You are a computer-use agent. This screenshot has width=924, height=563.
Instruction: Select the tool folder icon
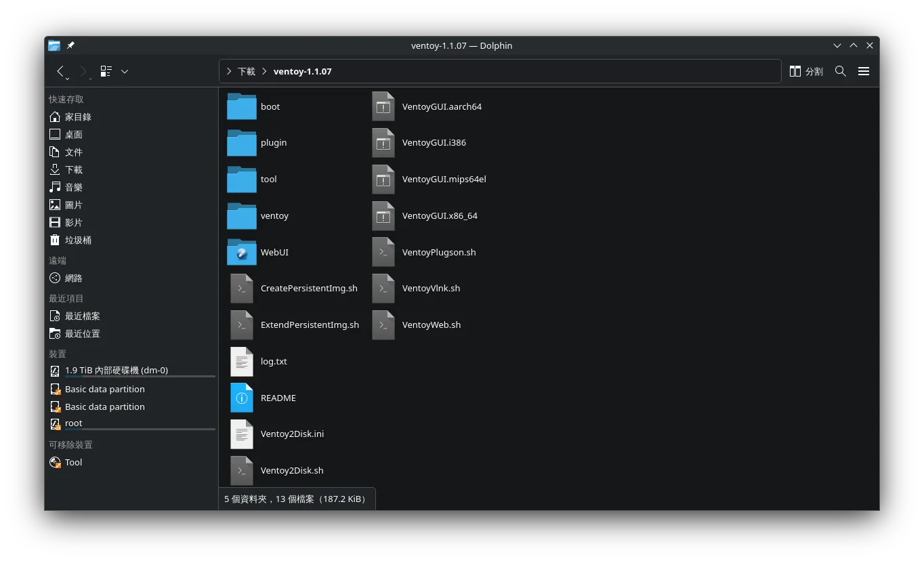[x=242, y=180]
